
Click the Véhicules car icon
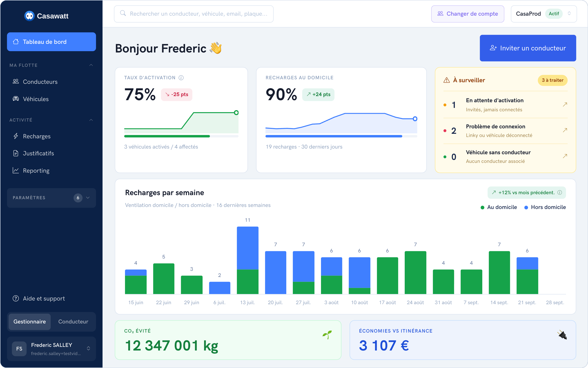pos(16,99)
